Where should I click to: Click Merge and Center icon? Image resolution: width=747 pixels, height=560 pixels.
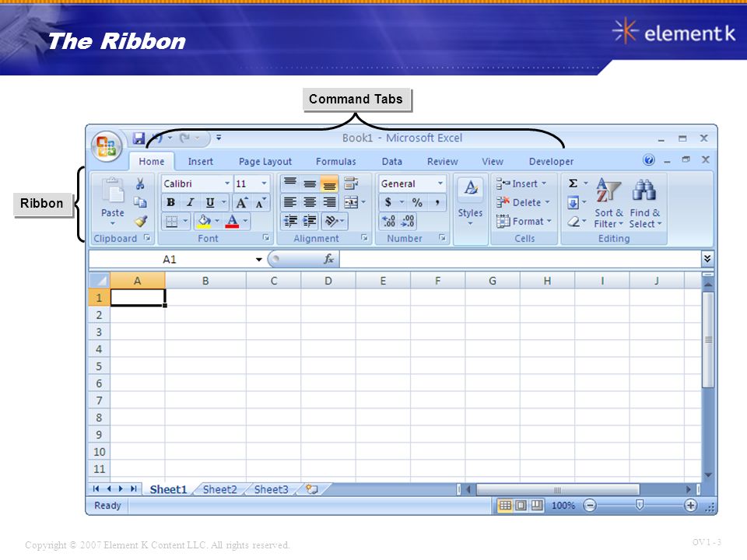(x=351, y=202)
